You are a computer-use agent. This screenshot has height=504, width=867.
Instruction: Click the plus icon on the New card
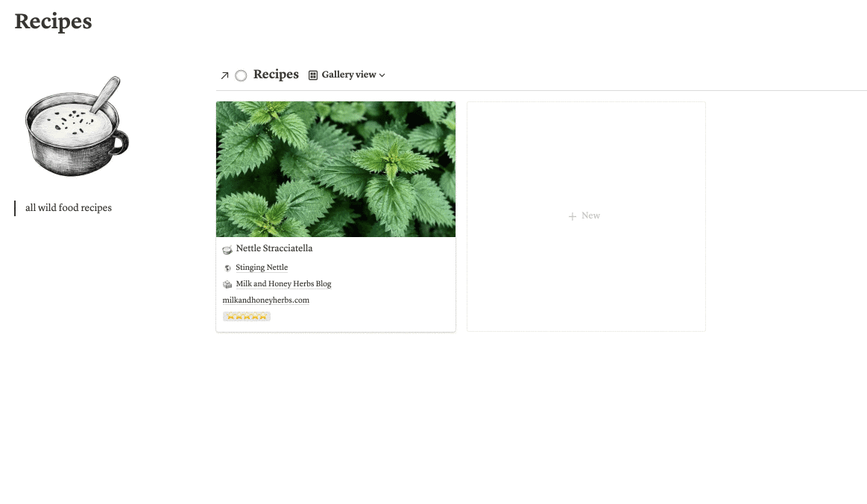(x=573, y=216)
